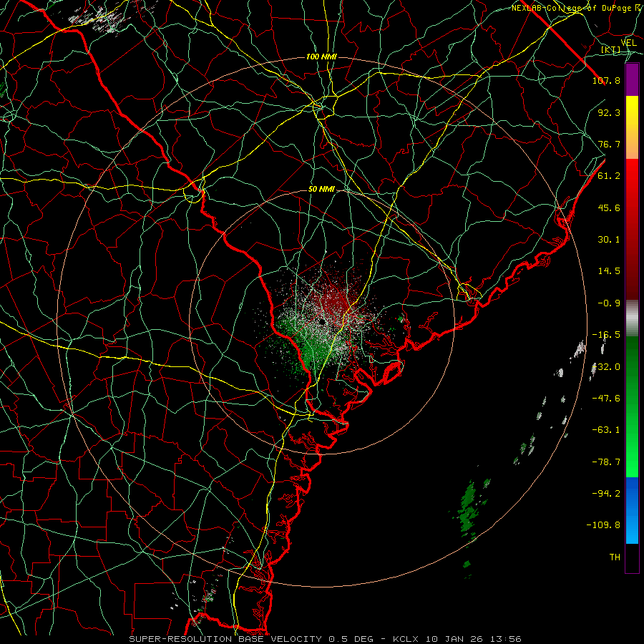Pick the gray near-zero segment of color bar

pyautogui.click(x=632, y=318)
